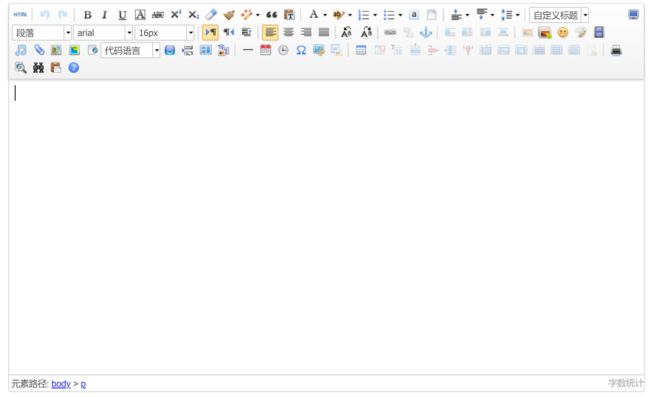Load content from drafts icon

coord(56,68)
